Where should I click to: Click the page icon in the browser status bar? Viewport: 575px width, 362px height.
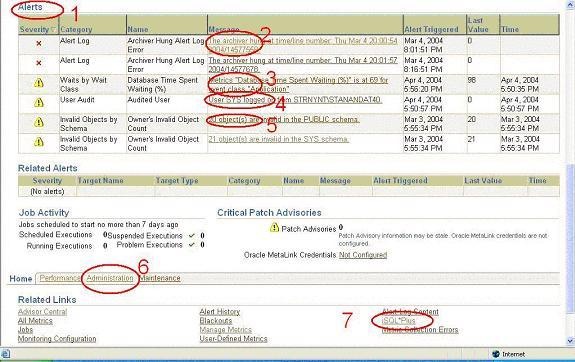6,354
